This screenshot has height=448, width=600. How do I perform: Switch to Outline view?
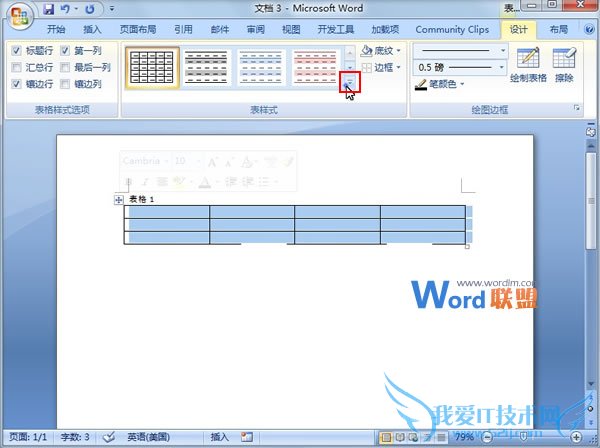tap(427, 437)
